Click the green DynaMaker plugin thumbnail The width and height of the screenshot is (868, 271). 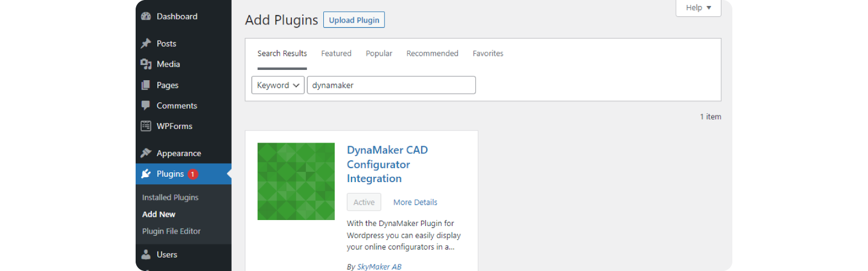click(x=296, y=182)
